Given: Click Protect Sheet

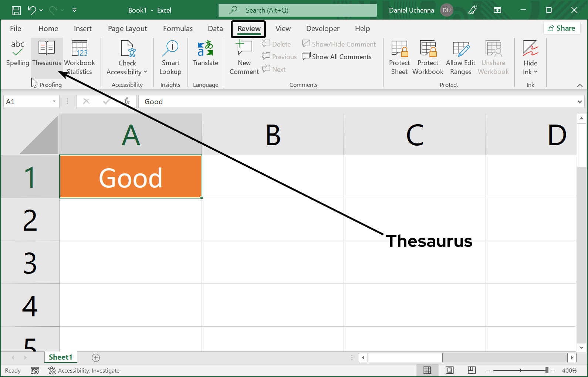Looking at the screenshot, I should click(399, 57).
